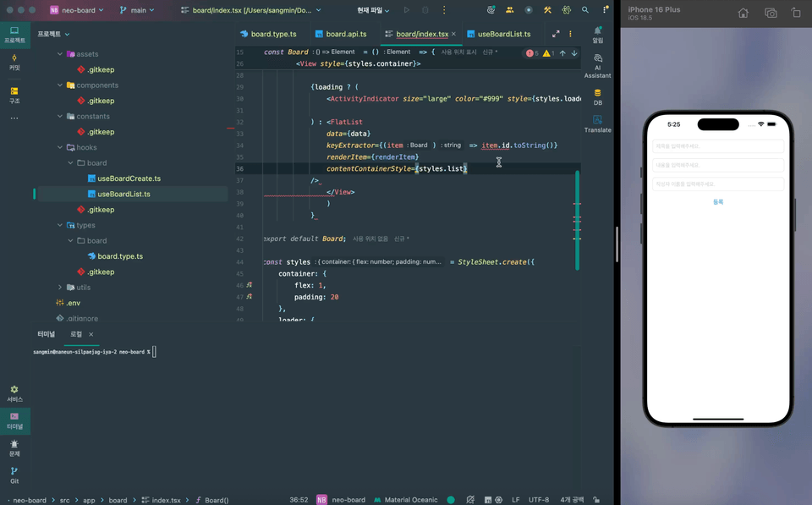The image size is (812, 505).
Task: Open the Notifications panel bell icon
Action: [598, 35]
